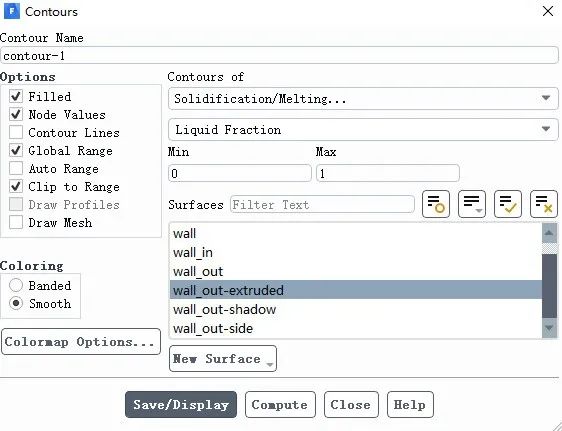Enable the Contour Lines checkbox

[x=16, y=132]
